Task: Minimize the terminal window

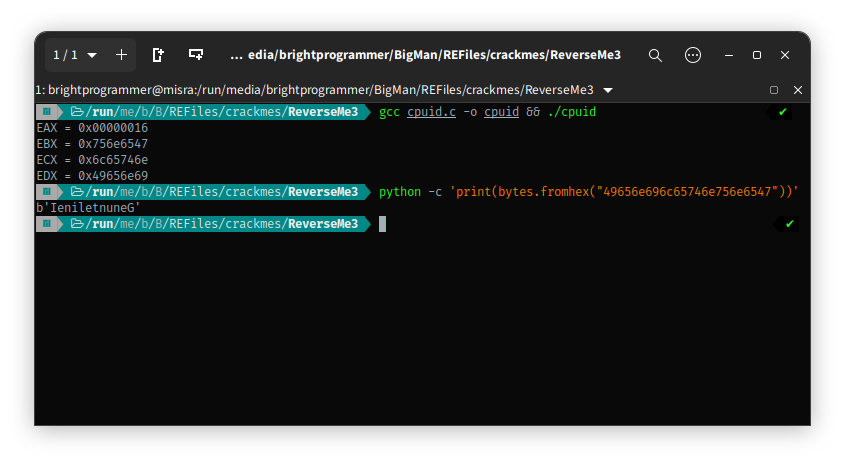Action: point(729,55)
